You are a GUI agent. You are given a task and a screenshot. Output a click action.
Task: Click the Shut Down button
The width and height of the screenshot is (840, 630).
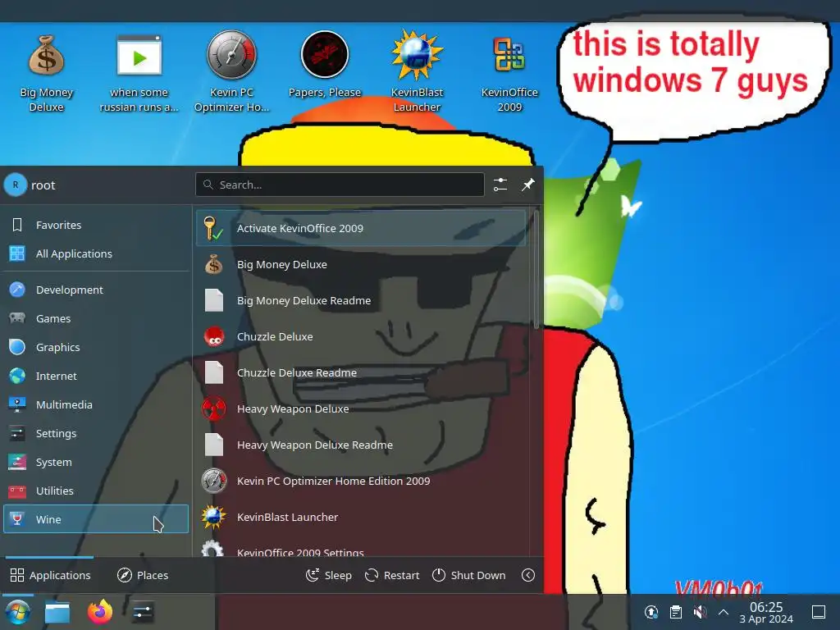click(468, 575)
